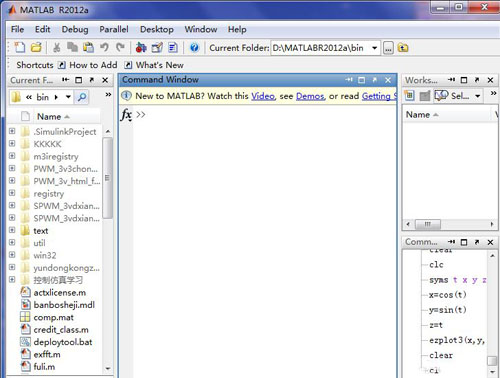Select z=t in Command History
This screenshot has width=500, height=378.
(x=436, y=325)
